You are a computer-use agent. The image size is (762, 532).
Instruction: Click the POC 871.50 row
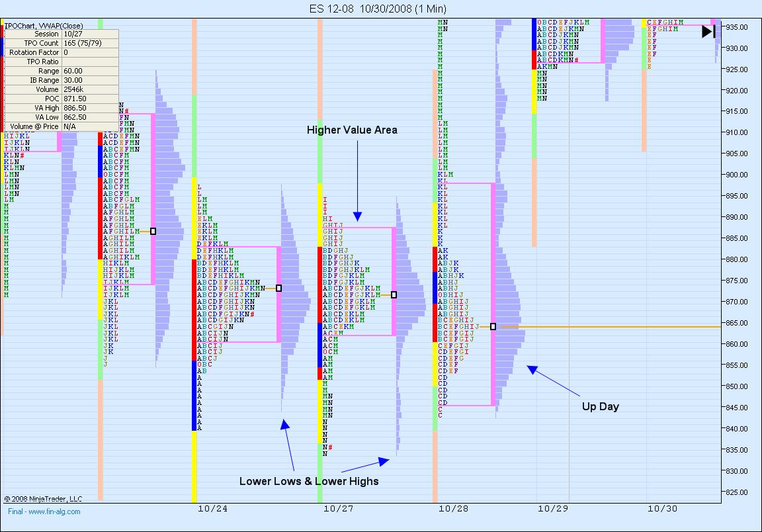coord(62,99)
